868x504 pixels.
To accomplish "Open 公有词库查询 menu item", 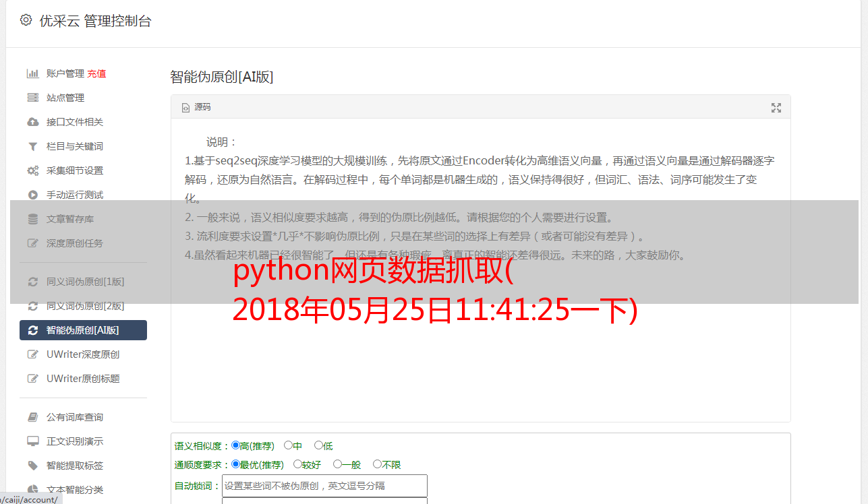I will 75,417.
